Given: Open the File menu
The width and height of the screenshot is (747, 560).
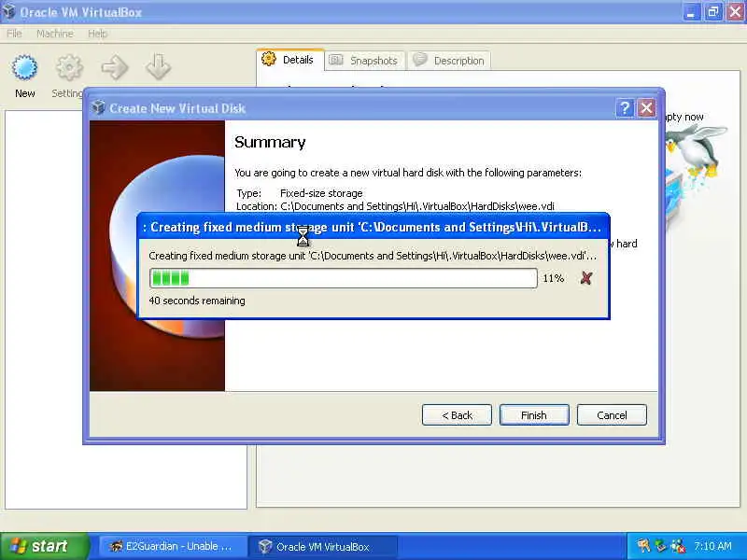Looking at the screenshot, I should [14, 34].
